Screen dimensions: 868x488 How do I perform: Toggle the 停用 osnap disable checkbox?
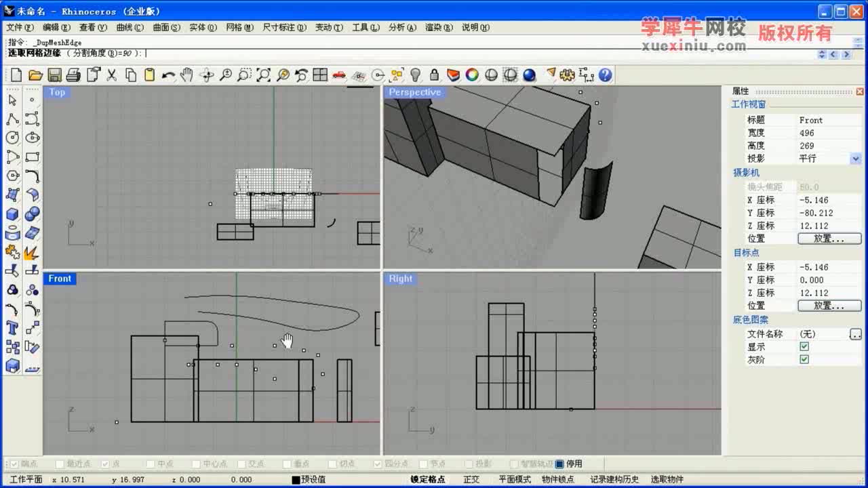coord(560,464)
